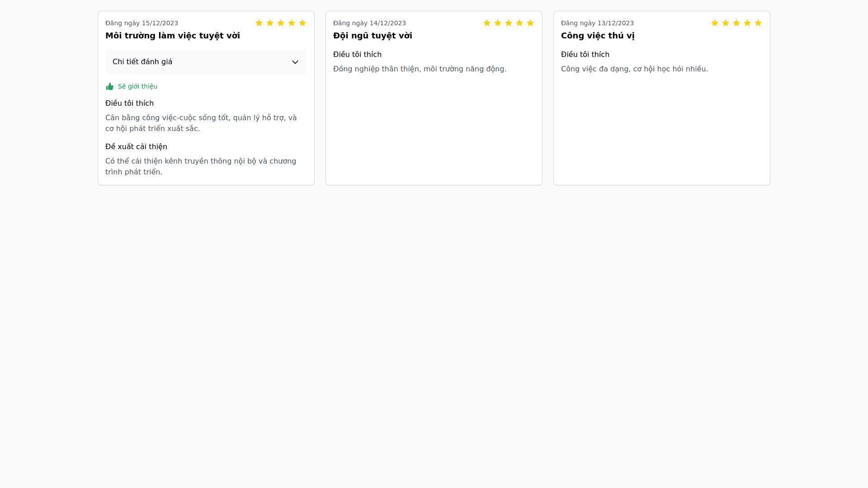
Task: Click fifth star on the 13/12/2023 review
Action: tap(758, 23)
